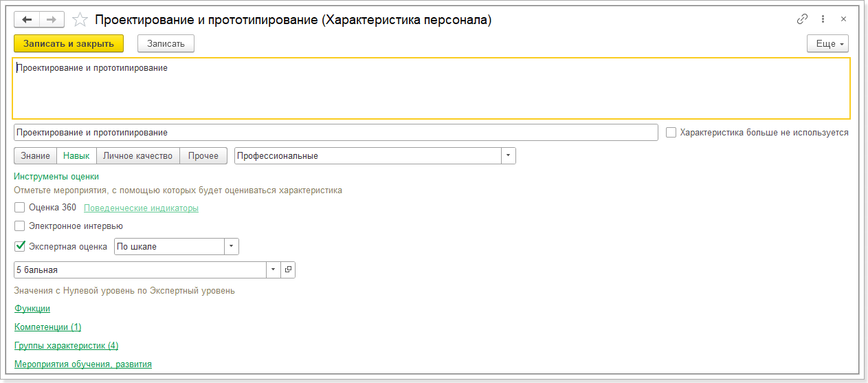Open the 5 бальная scale record icon
868x383 pixels.
[288, 270]
